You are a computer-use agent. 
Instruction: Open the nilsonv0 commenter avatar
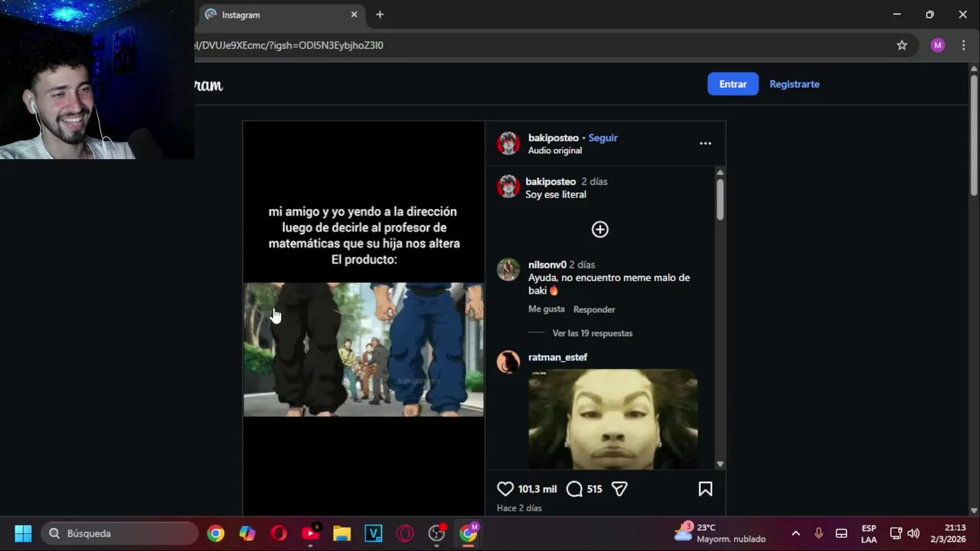pos(508,269)
